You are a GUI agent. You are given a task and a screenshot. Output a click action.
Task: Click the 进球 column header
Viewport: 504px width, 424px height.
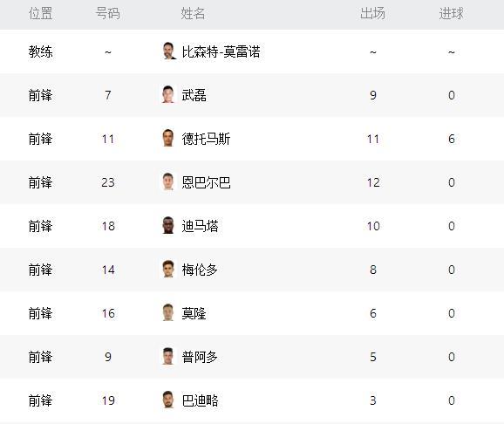tap(452, 14)
